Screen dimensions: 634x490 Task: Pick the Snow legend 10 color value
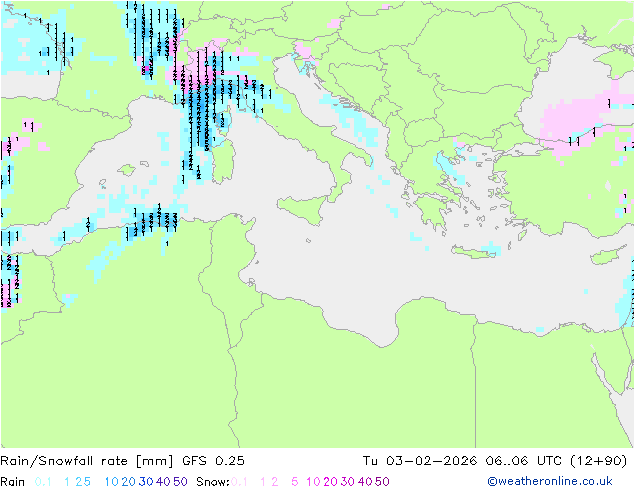click(313, 482)
